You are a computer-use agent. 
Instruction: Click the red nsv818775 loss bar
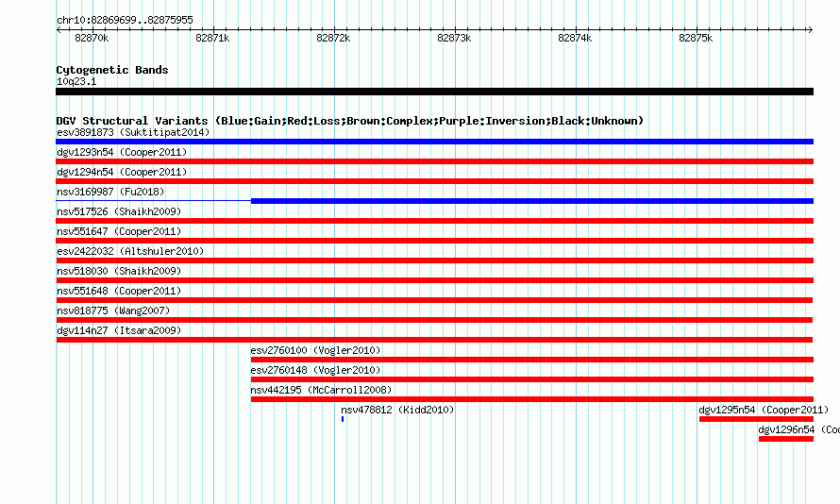434,320
